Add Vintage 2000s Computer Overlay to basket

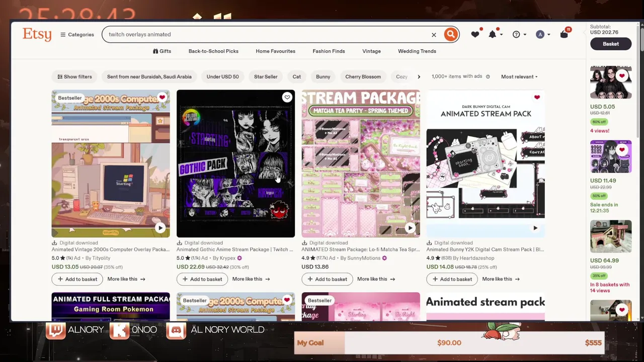click(77, 279)
